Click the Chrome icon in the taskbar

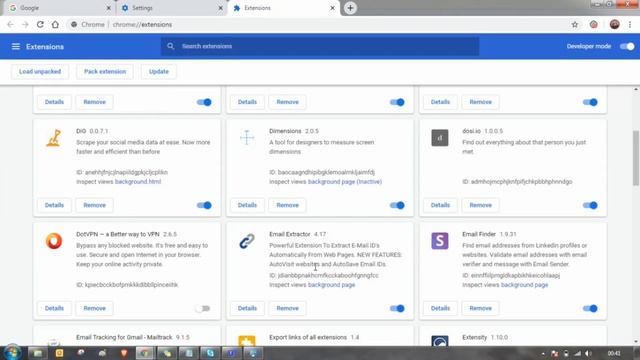(x=144, y=353)
